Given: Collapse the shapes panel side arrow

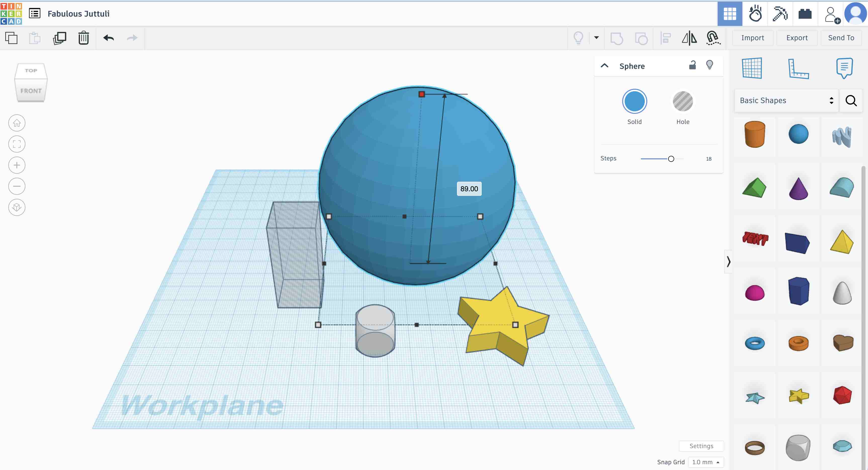Looking at the screenshot, I should [728, 261].
